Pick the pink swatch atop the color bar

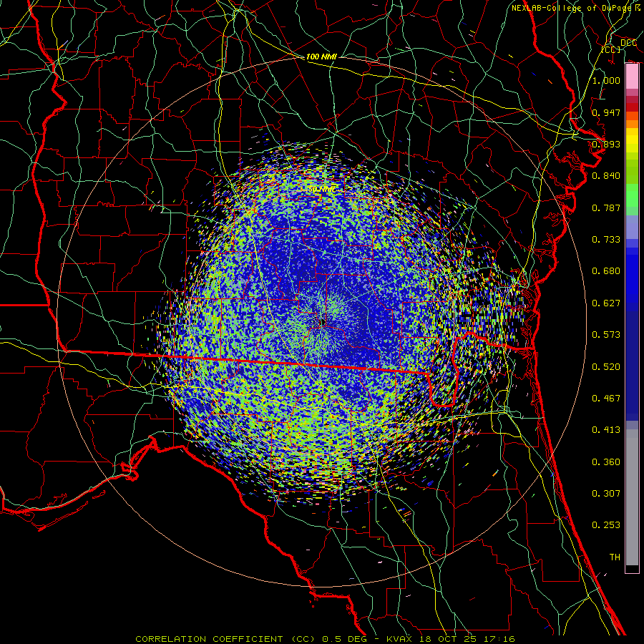coord(632,77)
